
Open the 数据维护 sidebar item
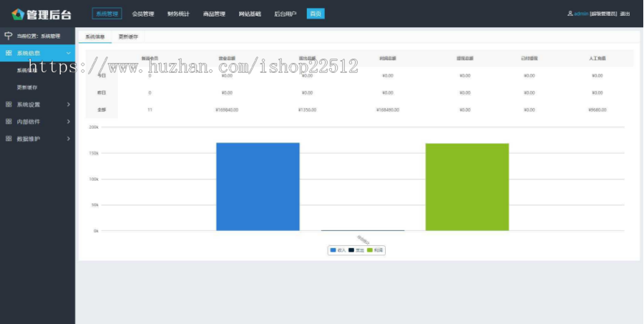tap(37, 139)
